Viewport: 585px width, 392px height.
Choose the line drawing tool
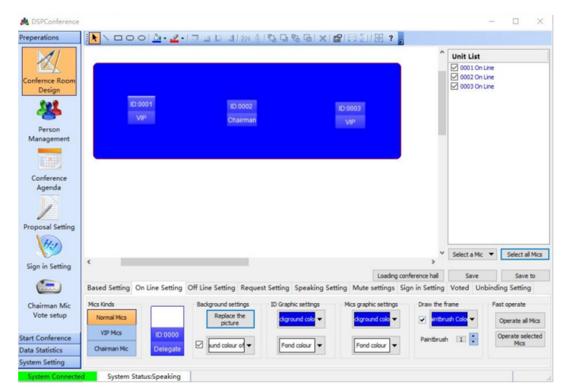click(x=107, y=37)
